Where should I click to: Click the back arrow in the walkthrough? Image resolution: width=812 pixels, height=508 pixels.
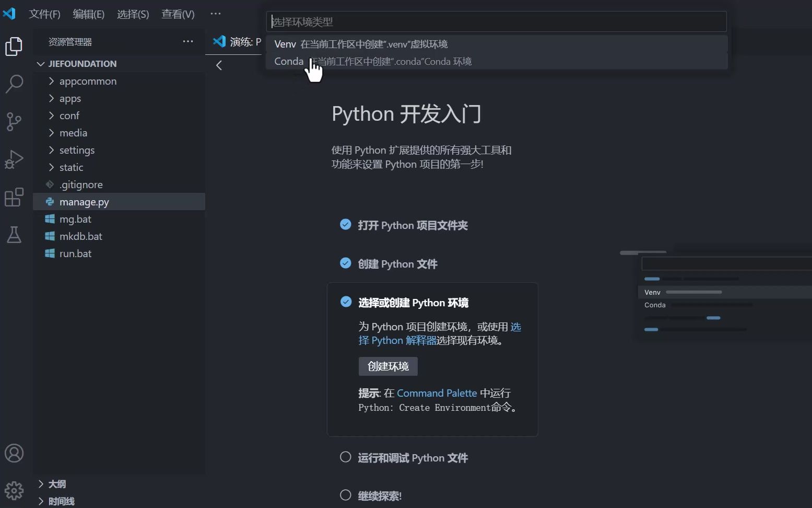tap(219, 65)
